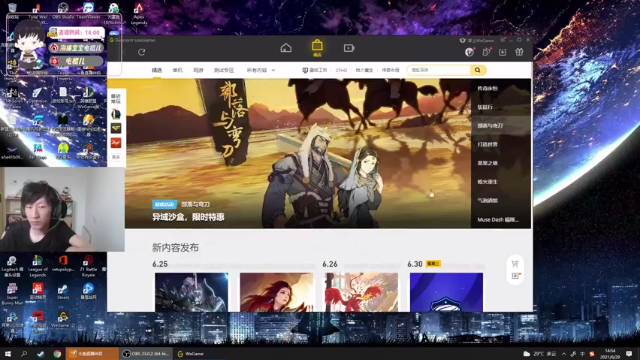Select the first banner list entry
640x360 pixels.
coord(501,88)
